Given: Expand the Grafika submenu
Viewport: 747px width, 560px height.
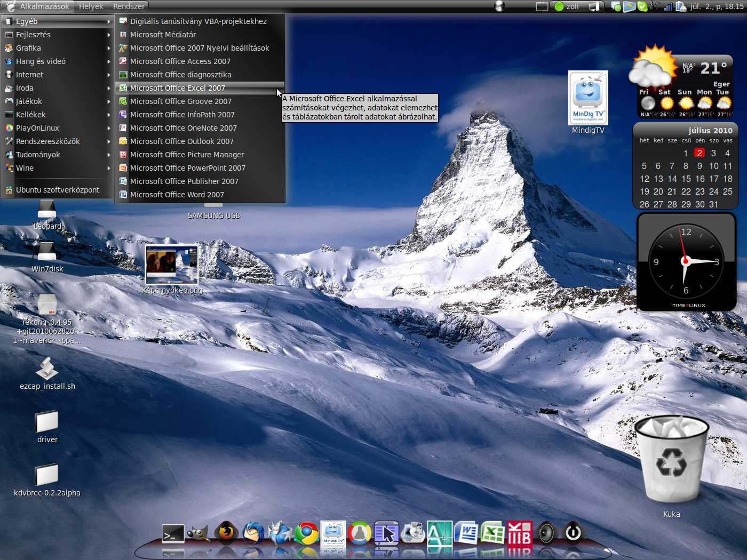Looking at the screenshot, I should pos(58,48).
